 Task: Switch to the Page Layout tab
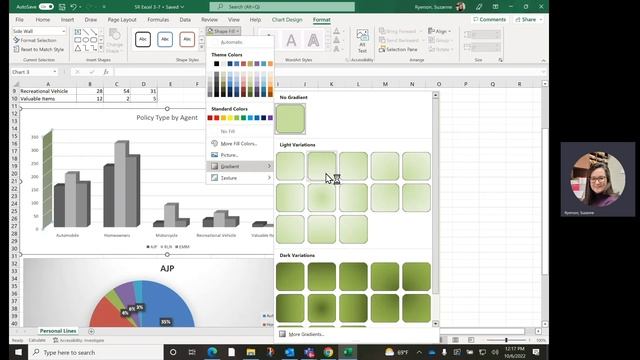[x=122, y=20]
